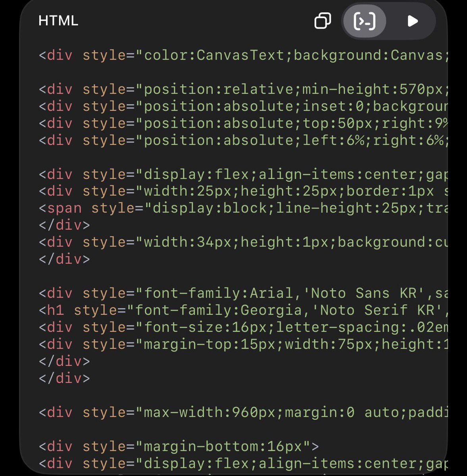Click the line with font-family:Arial
The width and height of the screenshot is (467, 476).
coord(243,293)
